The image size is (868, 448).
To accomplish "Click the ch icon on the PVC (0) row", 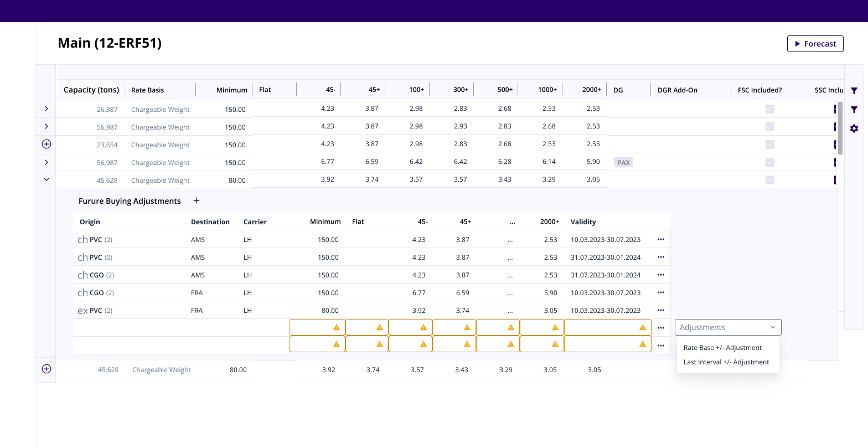I will [x=82, y=257].
